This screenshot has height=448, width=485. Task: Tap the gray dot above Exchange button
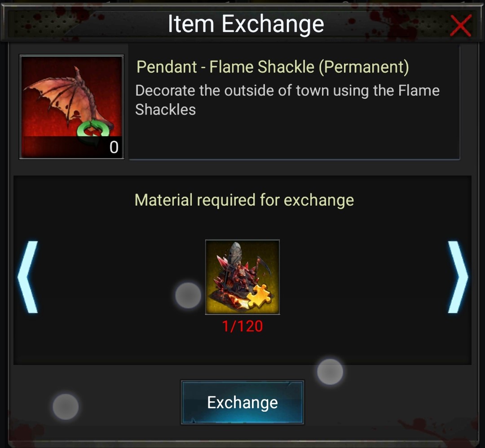point(330,372)
